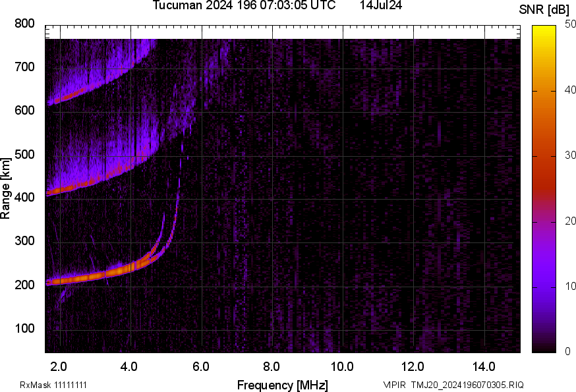This screenshot has width=576, height=392.
Task: Click the frequency tick label 4.0
Action: pos(129,366)
